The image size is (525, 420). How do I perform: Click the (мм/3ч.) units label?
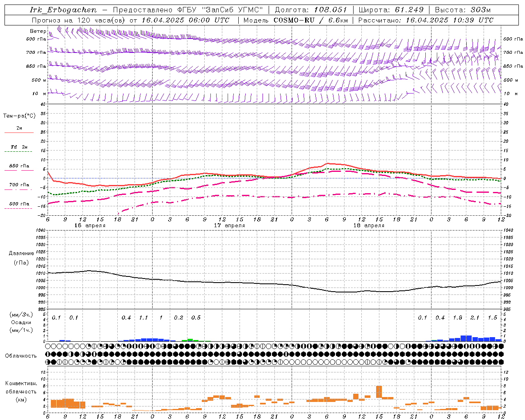point(21,315)
